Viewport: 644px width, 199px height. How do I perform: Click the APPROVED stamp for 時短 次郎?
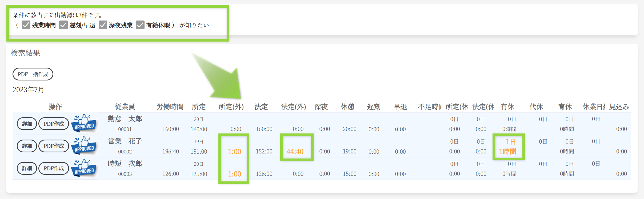coord(84,168)
